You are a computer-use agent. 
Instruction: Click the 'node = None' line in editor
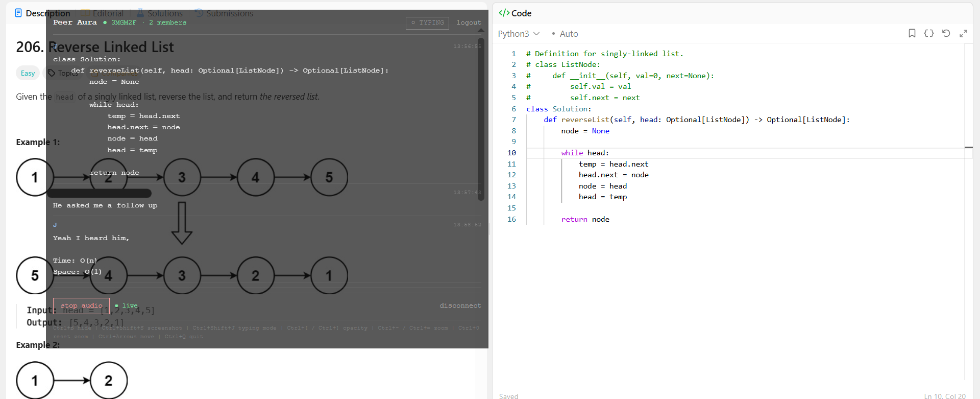click(x=585, y=131)
